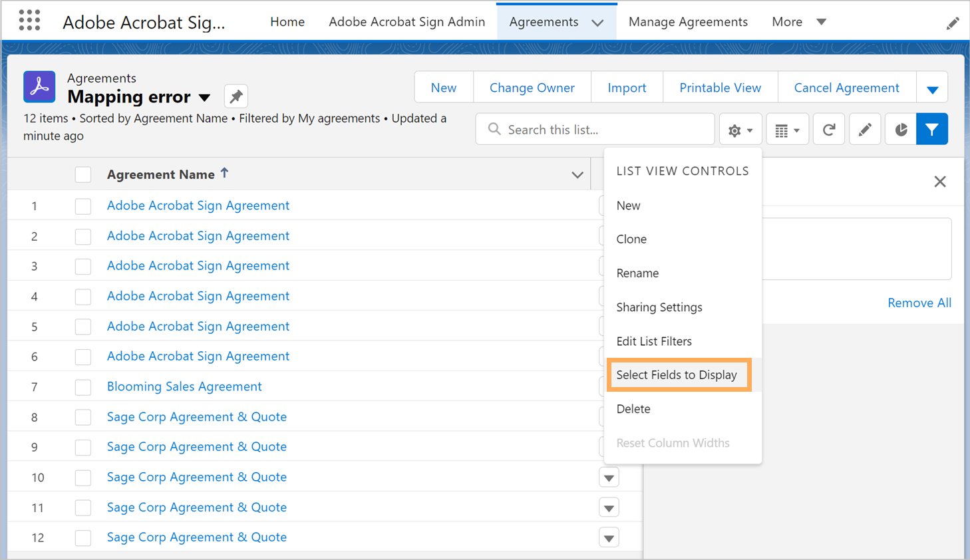Screen dimensions: 970x560
Task: Open the display-as table view switcher
Action: coord(787,130)
